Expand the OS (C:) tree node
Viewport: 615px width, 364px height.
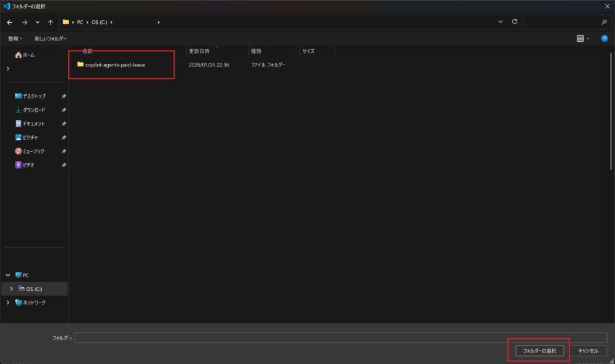point(11,289)
